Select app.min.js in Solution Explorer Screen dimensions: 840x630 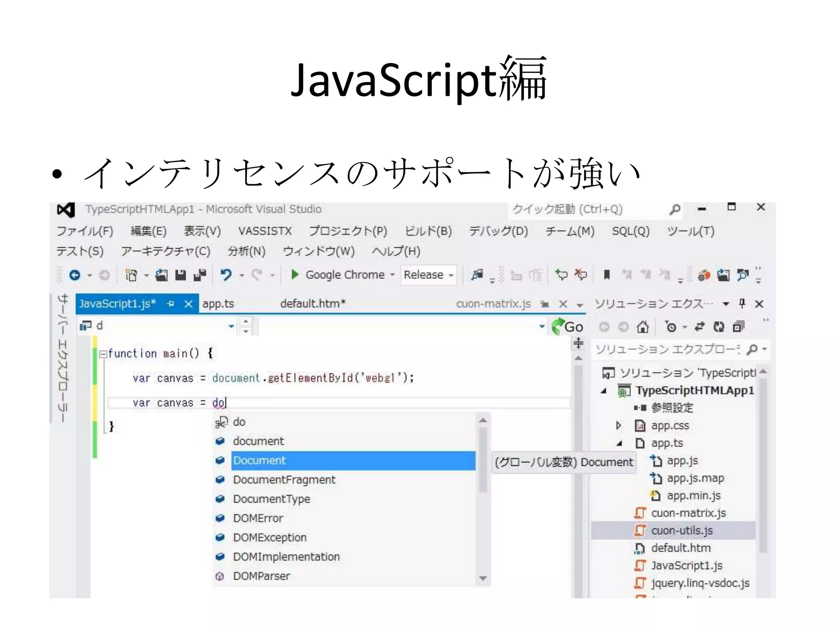(694, 496)
